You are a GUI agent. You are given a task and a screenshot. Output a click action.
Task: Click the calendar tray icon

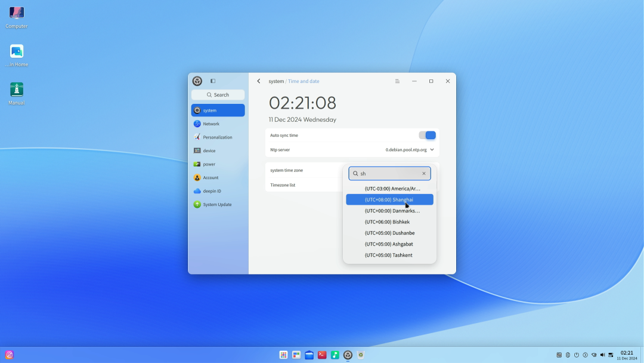(559, 355)
